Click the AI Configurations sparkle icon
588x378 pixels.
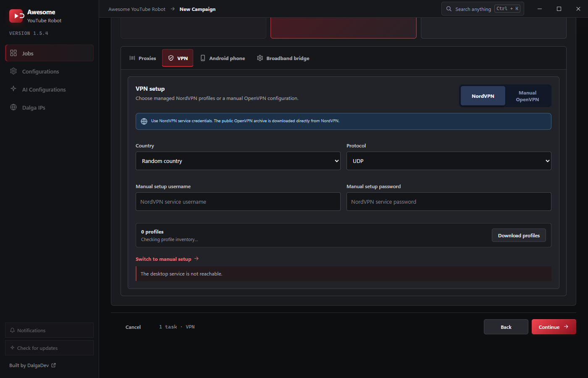click(13, 89)
